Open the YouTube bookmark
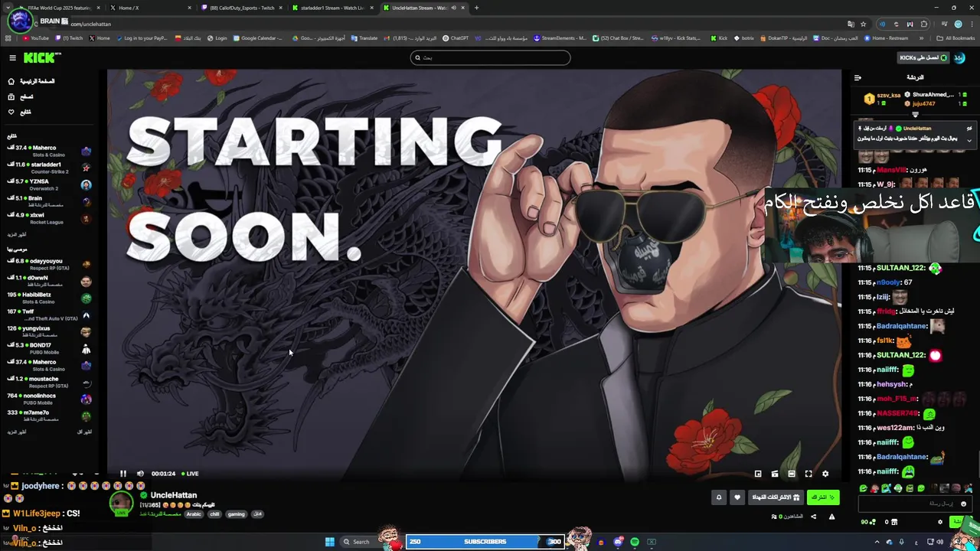980x551 pixels. coord(36,38)
